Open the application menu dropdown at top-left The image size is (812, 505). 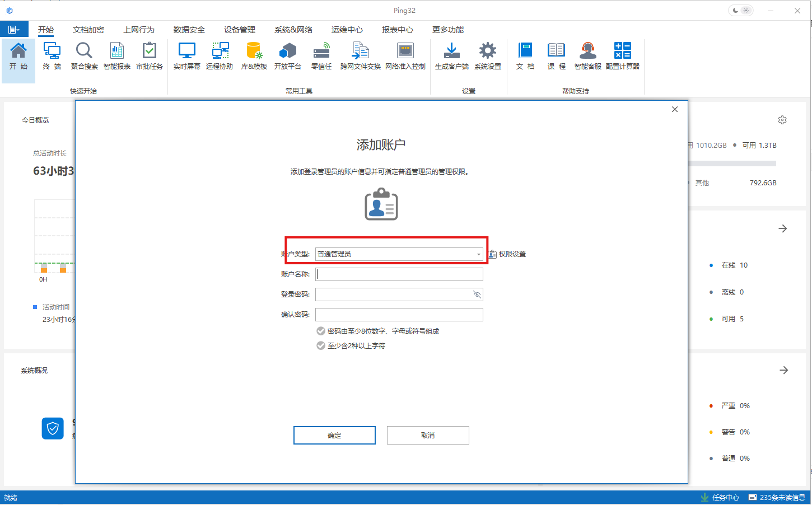[x=14, y=30]
